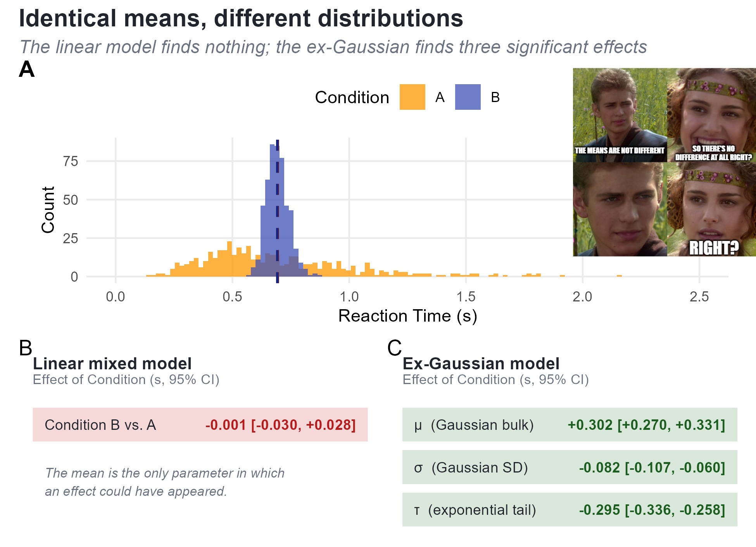Click the τ (exponential tail) result row
The height and width of the screenshot is (547, 756).
pos(570,509)
